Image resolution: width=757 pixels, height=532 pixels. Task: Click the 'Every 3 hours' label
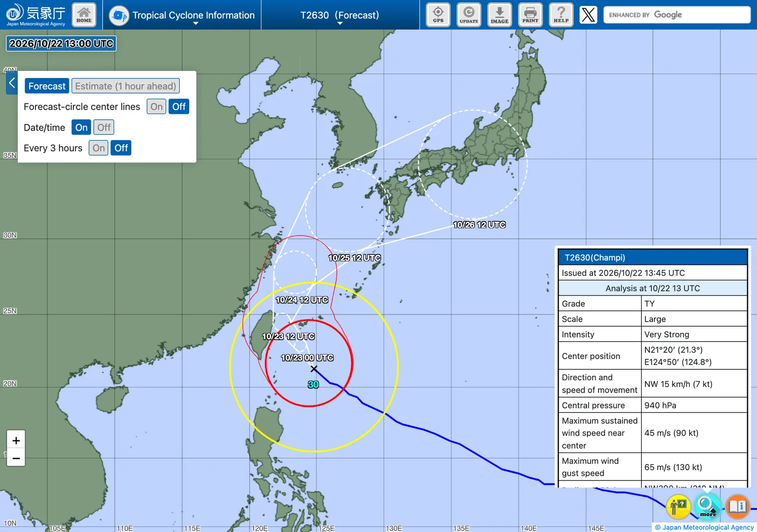pyautogui.click(x=53, y=148)
